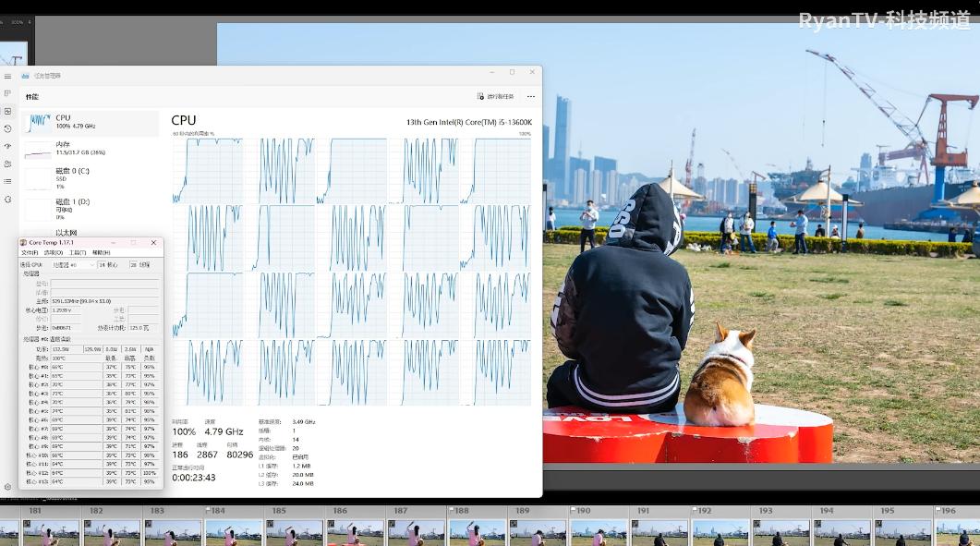The height and width of the screenshot is (546, 980).
Task: Open the Task Manager hamburger navigation menu
Action: pos(7,76)
